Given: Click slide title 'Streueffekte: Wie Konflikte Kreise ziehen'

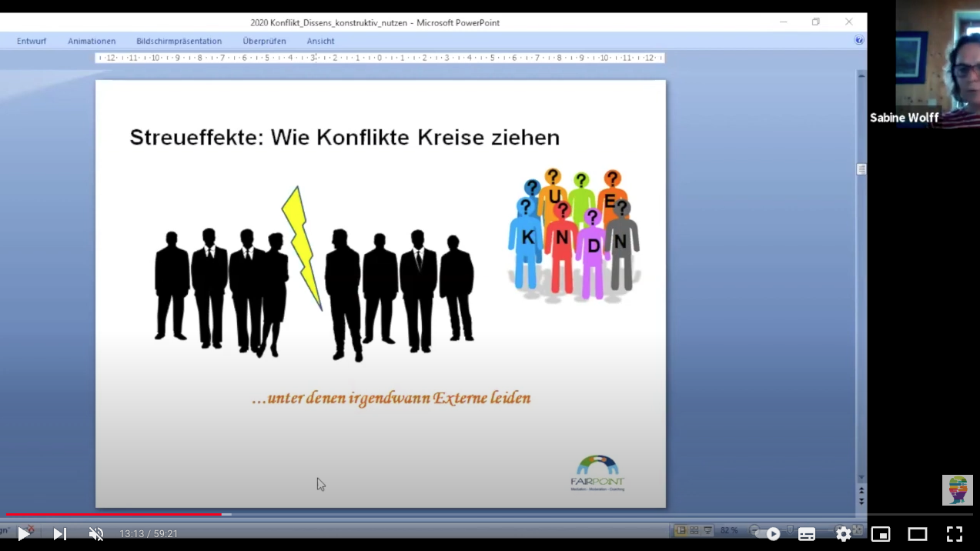Looking at the screenshot, I should tap(344, 138).
